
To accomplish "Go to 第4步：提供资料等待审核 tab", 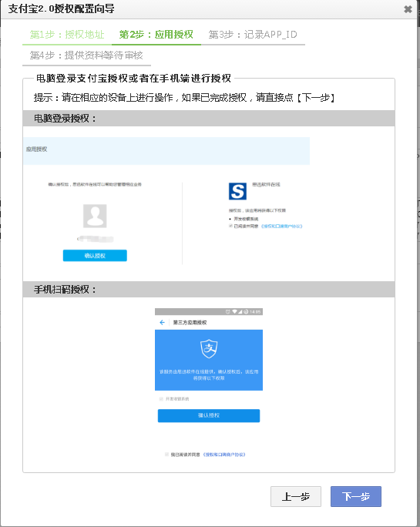I will click(86, 55).
